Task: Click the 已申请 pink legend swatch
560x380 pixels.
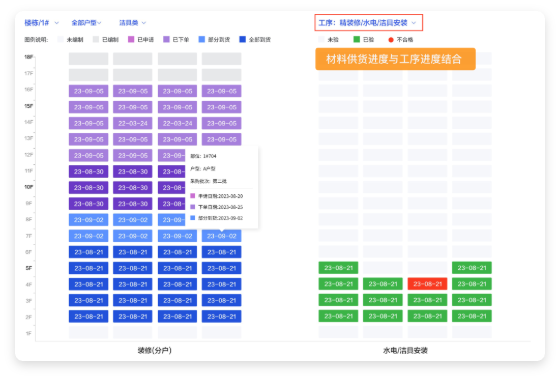Action: 131,39
